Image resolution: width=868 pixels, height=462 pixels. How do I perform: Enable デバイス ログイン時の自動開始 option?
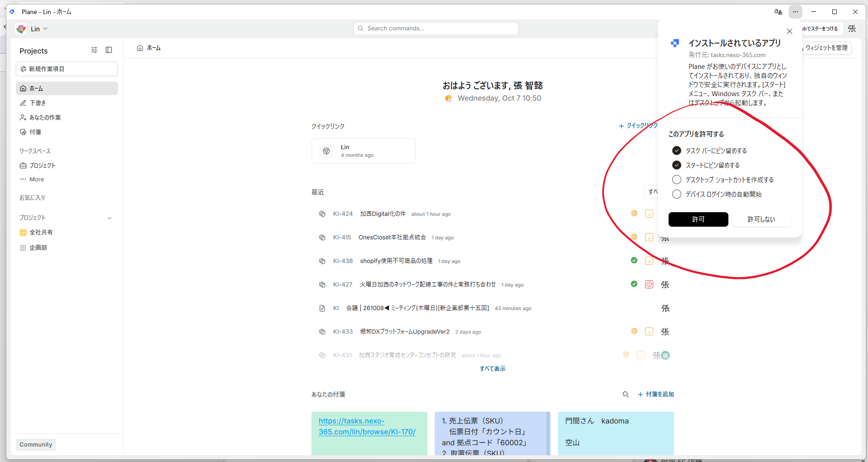pyautogui.click(x=677, y=194)
